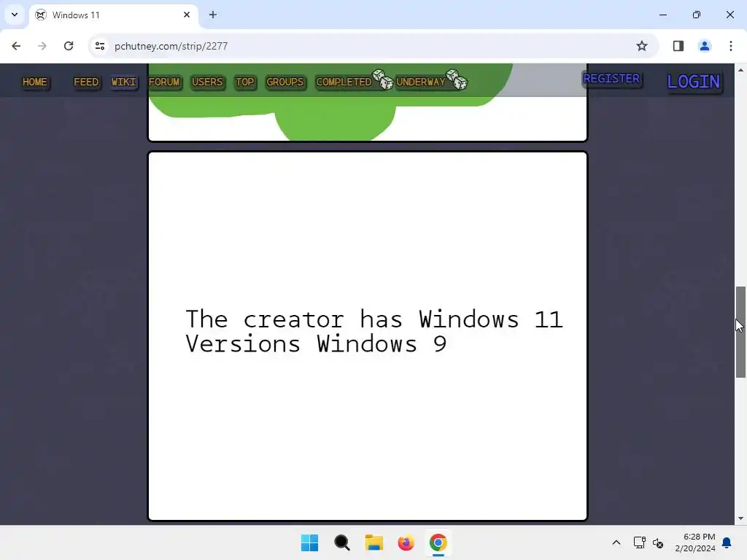Click the dice icon next to UNDERWAY
The height and width of the screenshot is (560, 747).
pyautogui.click(x=457, y=79)
